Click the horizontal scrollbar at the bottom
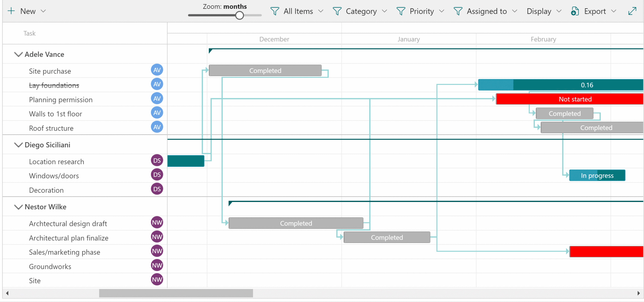 [176, 293]
